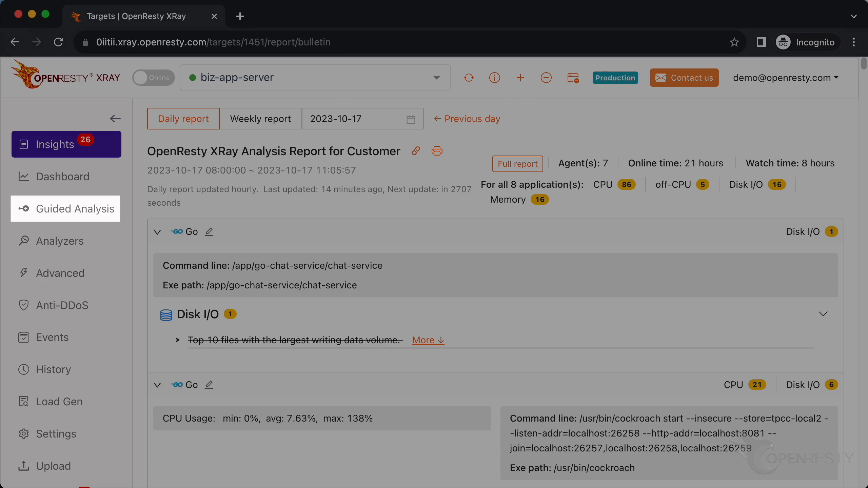This screenshot has height=488, width=868.
Task: Click the plus add icon
Action: pyautogui.click(x=520, y=78)
